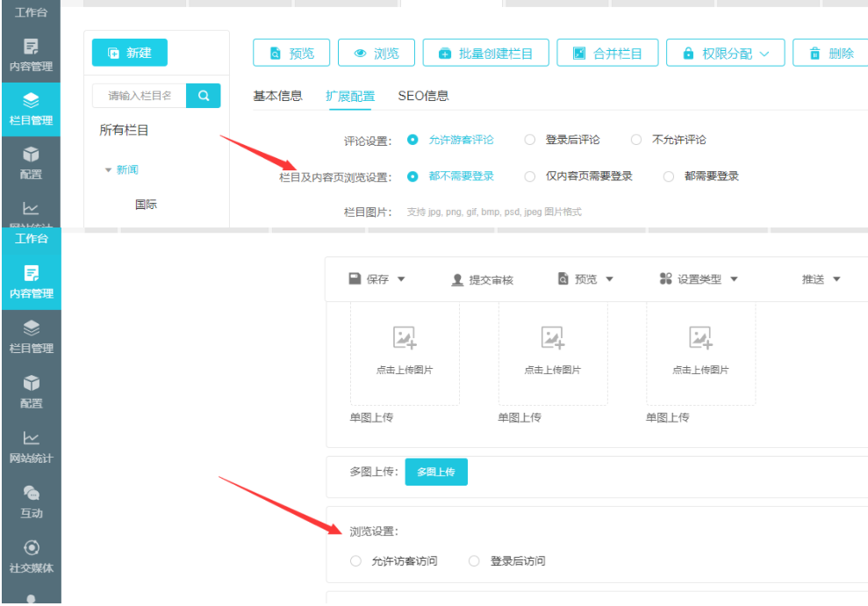Click 提交审核 toolbar item
This screenshot has height=606, width=868.
pos(483,280)
